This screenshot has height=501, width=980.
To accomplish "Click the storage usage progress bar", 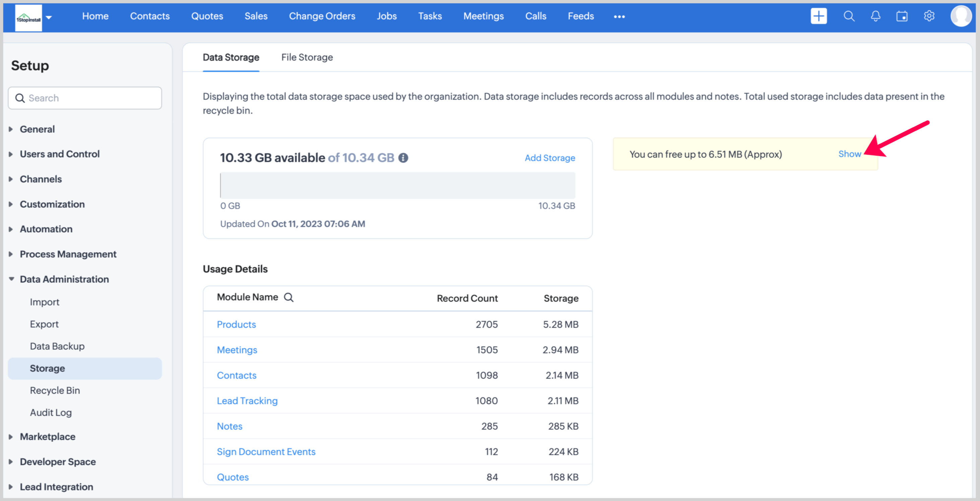I will (x=397, y=185).
